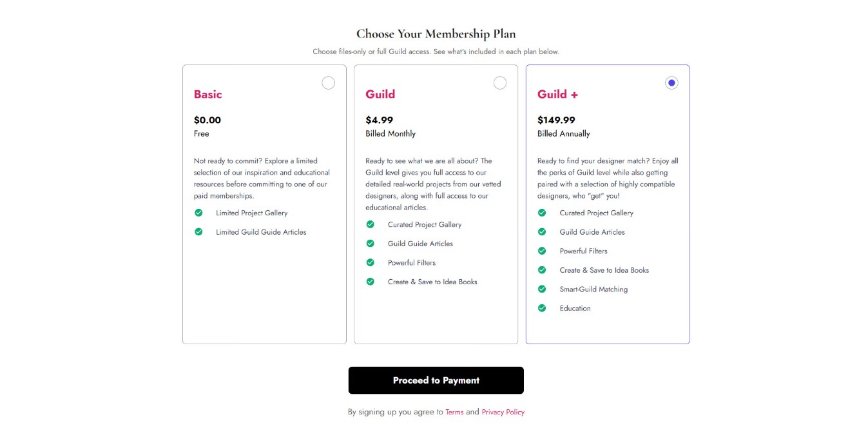The height and width of the screenshot is (428, 868).
Task: Select the Guild plan radio button
Action: pos(500,83)
